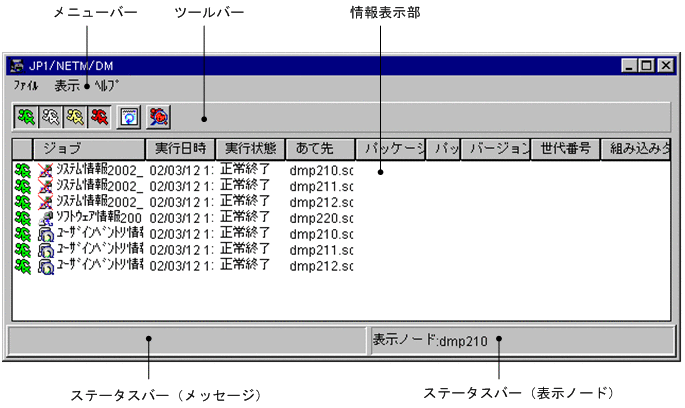Select the ソフトウェア情報200 job name
The height and width of the screenshot is (408, 685).
pos(99,218)
